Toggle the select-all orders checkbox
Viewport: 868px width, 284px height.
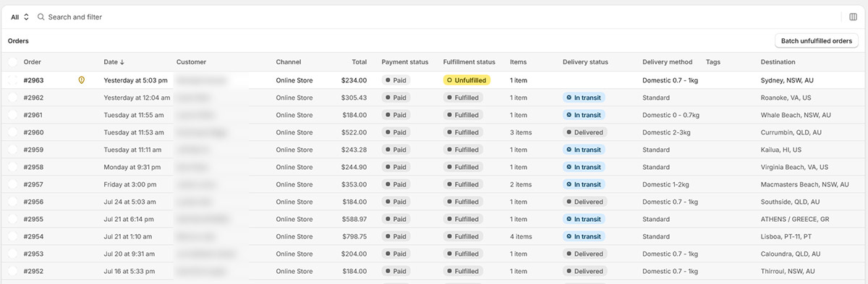point(12,62)
